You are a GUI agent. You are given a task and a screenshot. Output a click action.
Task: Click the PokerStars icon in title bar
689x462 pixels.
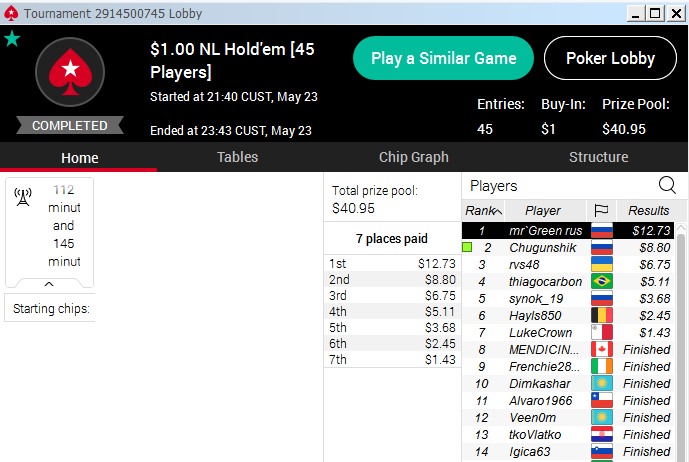(x=11, y=14)
